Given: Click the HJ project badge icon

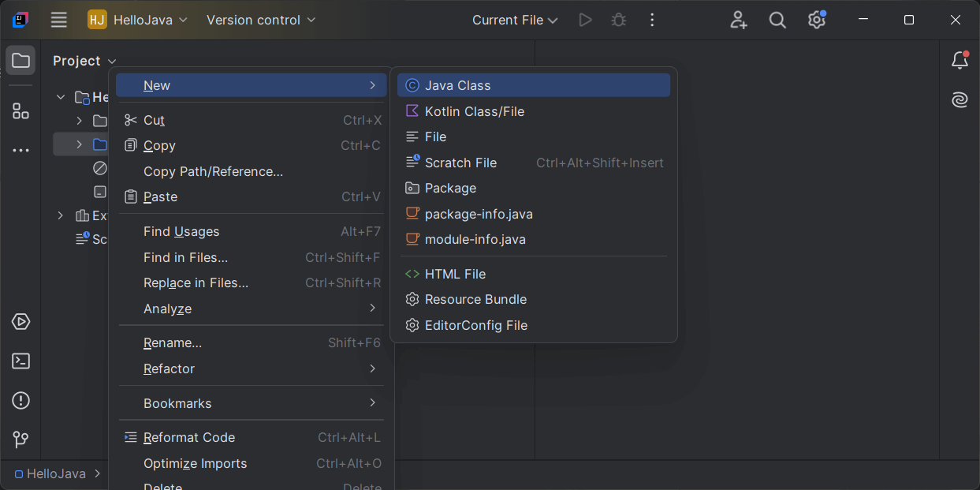Looking at the screenshot, I should point(97,20).
